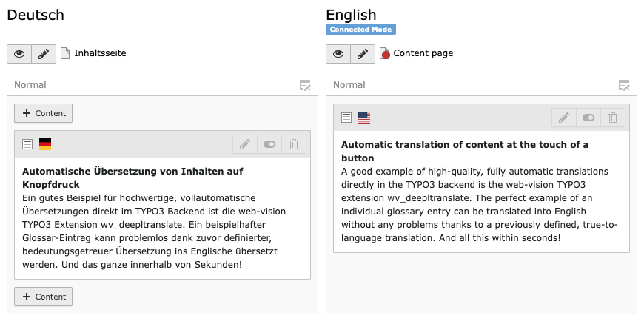Image resolution: width=644 pixels, height=321 pixels.
Task: Click the top + Content button
Action: [44, 113]
